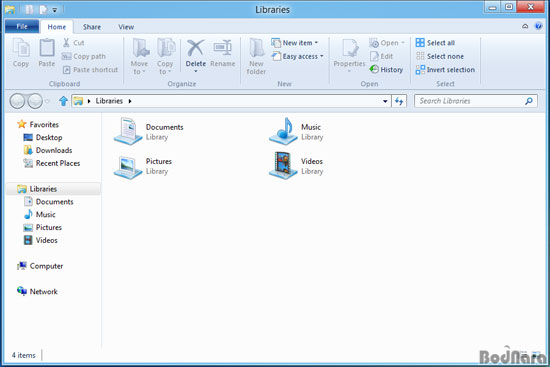550x367 pixels.
Task: Expand the arrow after Libraries in address bar
Action: (x=130, y=101)
